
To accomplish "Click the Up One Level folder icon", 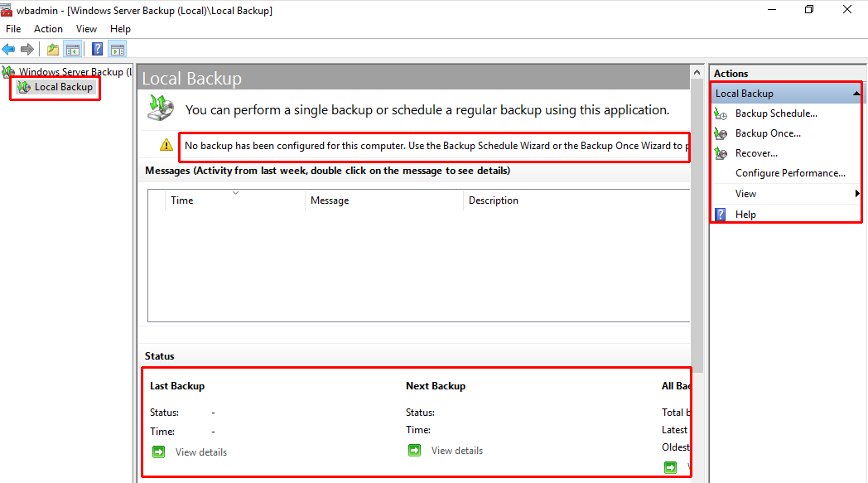I will pyautogui.click(x=53, y=49).
